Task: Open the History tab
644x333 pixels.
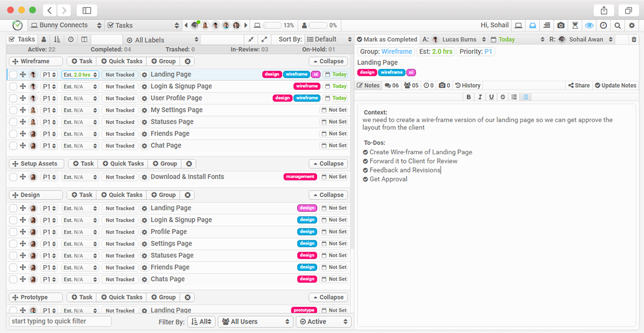Action: pyautogui.click(x=468, y=85)
